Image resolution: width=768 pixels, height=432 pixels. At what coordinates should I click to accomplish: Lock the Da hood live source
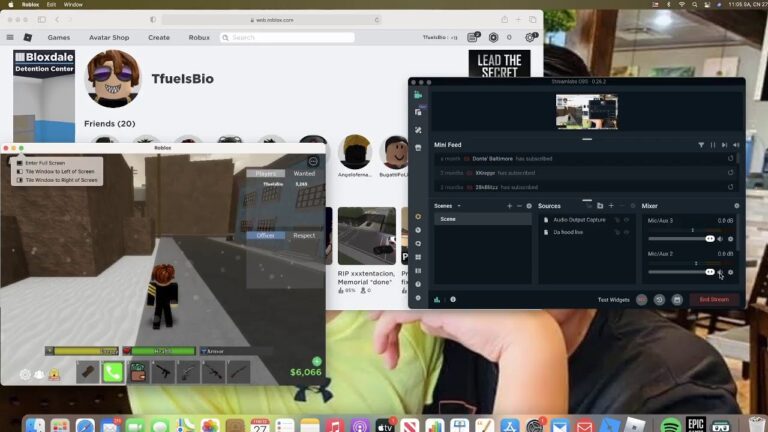coord(617,232)
